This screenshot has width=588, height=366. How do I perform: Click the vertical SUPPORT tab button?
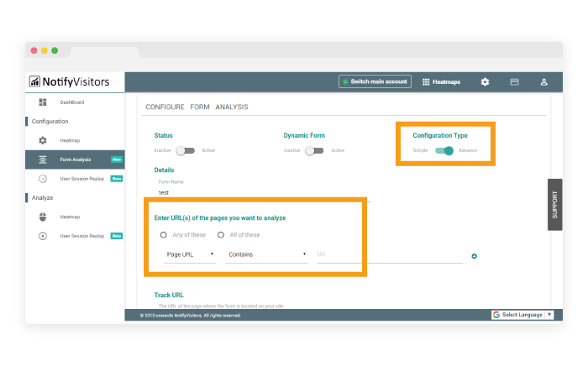[554, 204]
